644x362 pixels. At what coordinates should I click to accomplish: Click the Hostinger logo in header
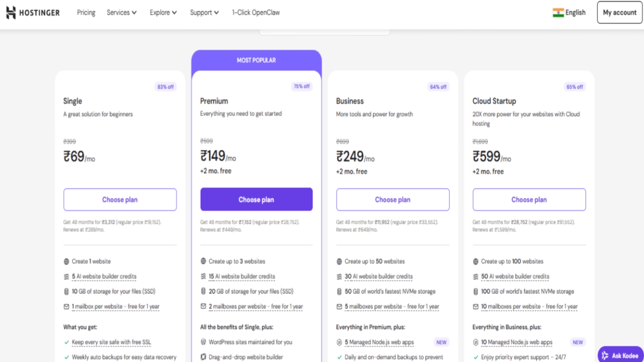coord(33,13)
